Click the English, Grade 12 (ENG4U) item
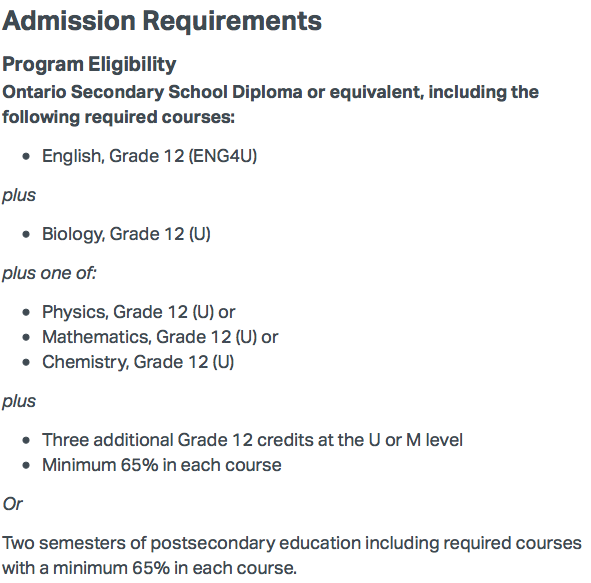This screenshot has height=583, width=591. coord(149,156)
